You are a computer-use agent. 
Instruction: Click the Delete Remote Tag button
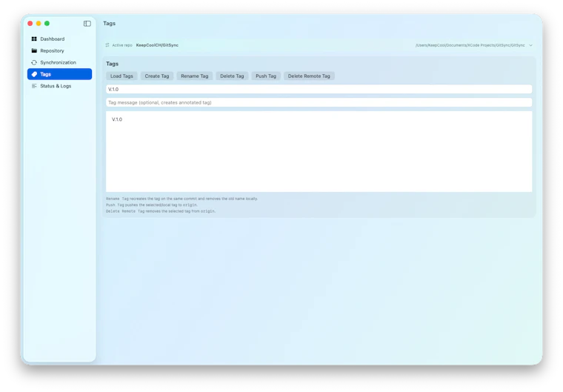[x=309, y=76]
